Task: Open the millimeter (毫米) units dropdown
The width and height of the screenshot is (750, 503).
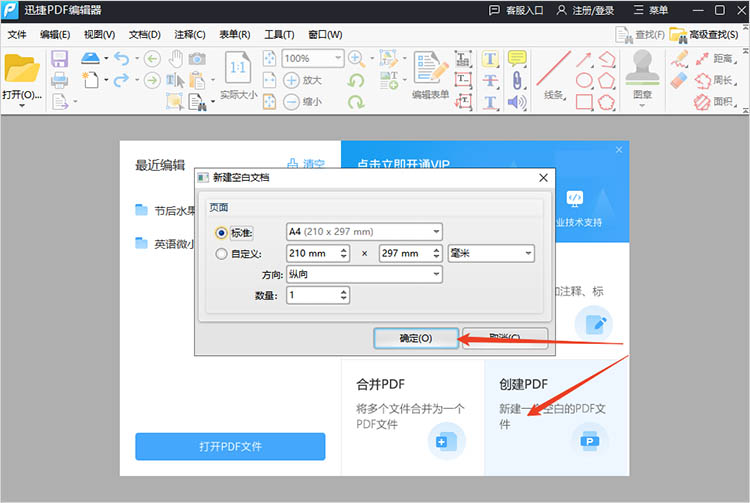Action: tap(491, 253)
